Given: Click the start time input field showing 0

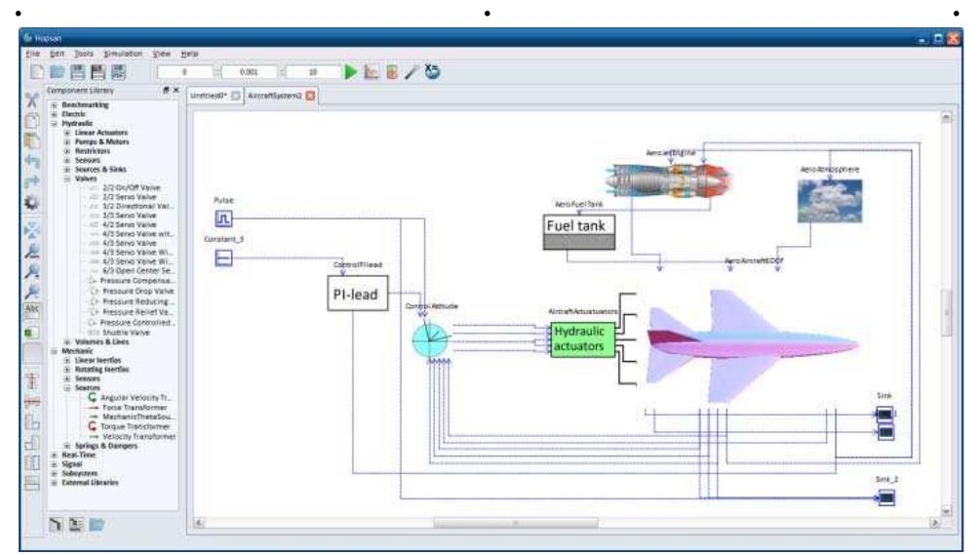Looking at the screenshot, I should click(x=184, y=72).
